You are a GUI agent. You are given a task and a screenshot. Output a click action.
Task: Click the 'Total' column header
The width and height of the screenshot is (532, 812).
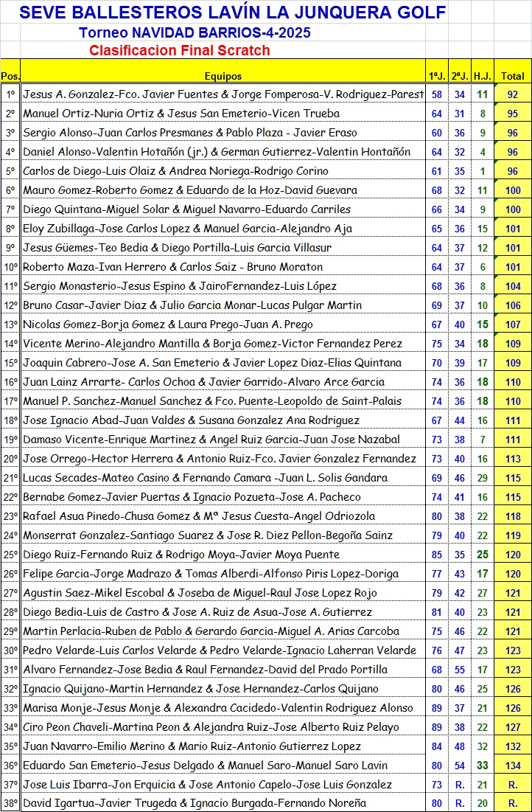(512, 76)
